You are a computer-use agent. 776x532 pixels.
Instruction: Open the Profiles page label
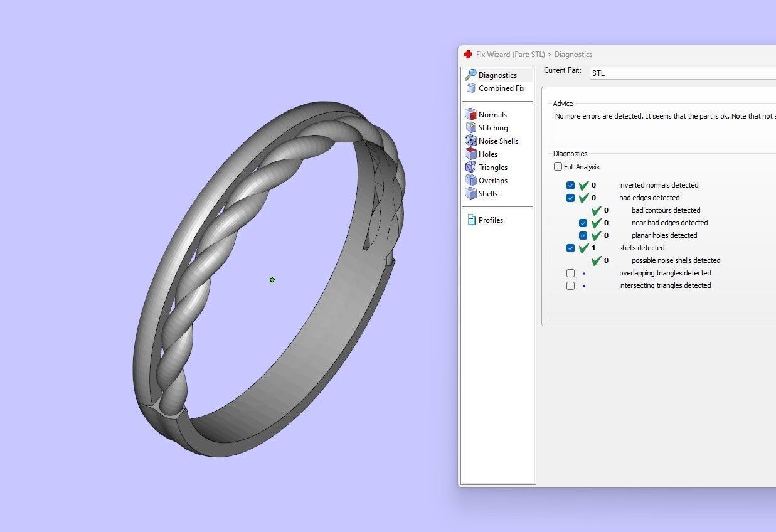click(x=491, y=220)
